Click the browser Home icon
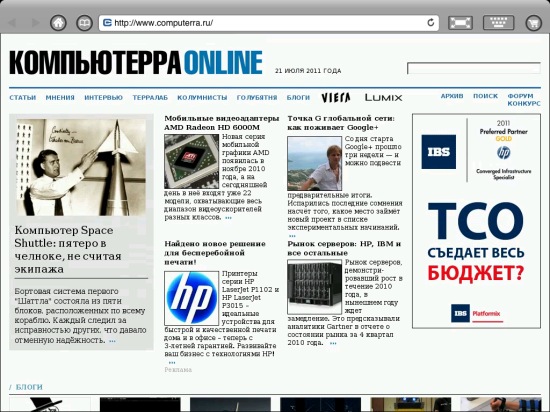Viewport: 550px width, 412px height. pyautogui.click(x=58, y=23)
